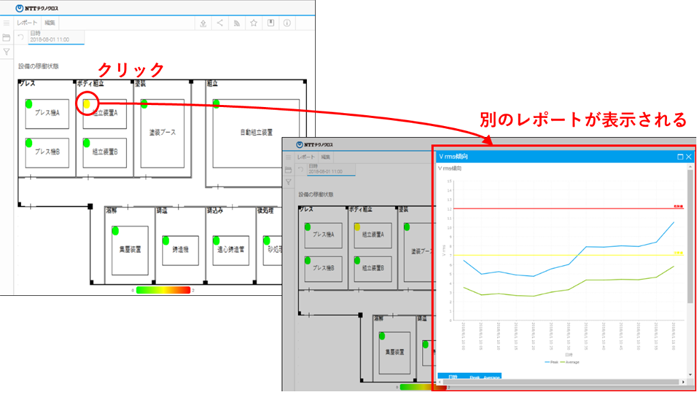Open the info icon in toolbar
The height and width of the screenshot is (394, 700).
point(287,23)
